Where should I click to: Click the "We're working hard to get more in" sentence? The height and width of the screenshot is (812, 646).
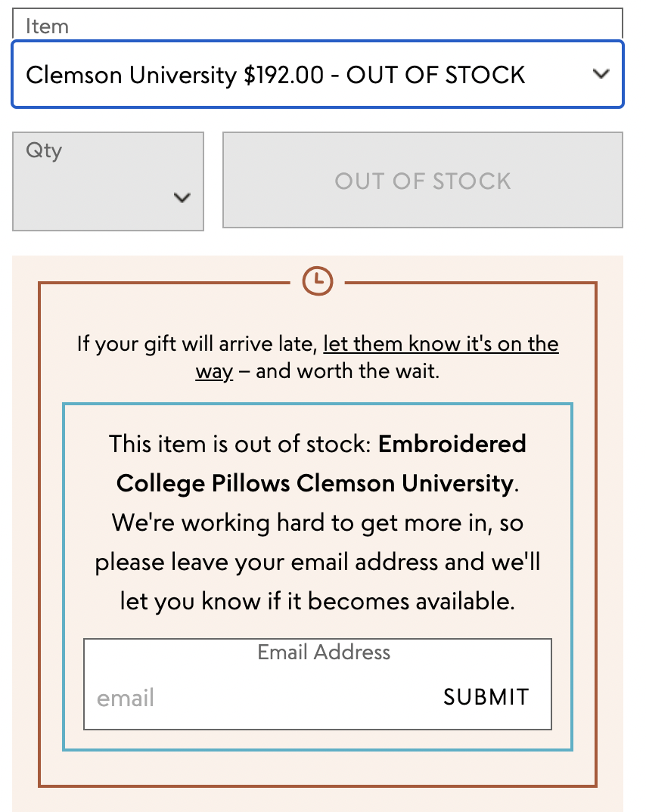(x=301, y=522)
